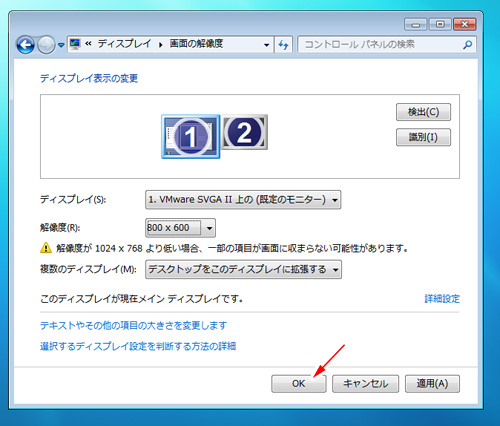
Task: Open the 詳細設定 advanced settings link
Action: click(442, 299)
